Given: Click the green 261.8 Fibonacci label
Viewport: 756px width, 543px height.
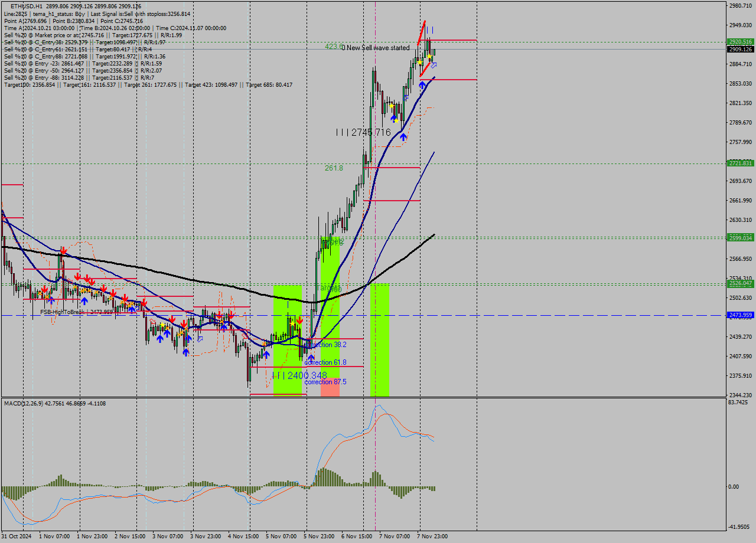Looking at the screenshot, I should pyautogui.click(x=334, y=168).
